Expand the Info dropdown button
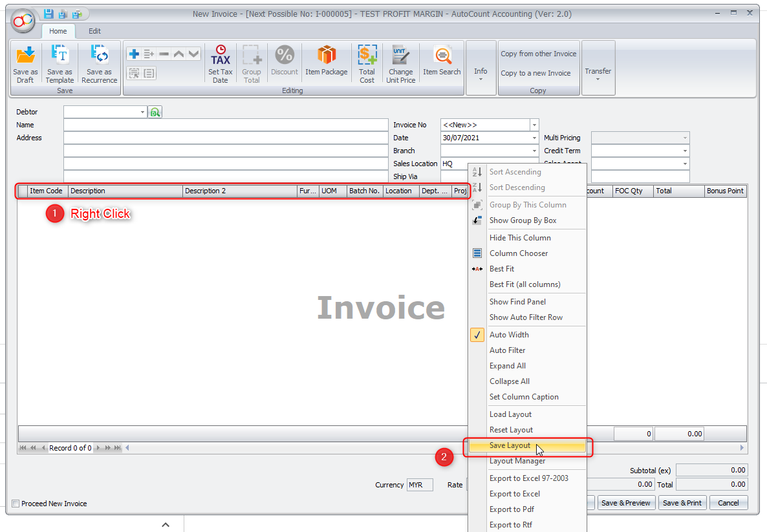767x532 pixels. click(x=481, y=68)
